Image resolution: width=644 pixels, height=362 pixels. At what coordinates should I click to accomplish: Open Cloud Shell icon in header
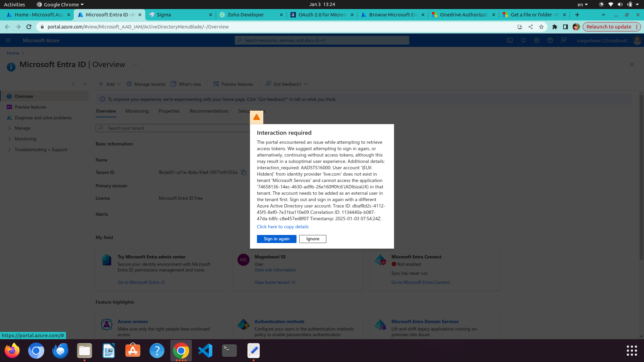[x=510, y=40]
